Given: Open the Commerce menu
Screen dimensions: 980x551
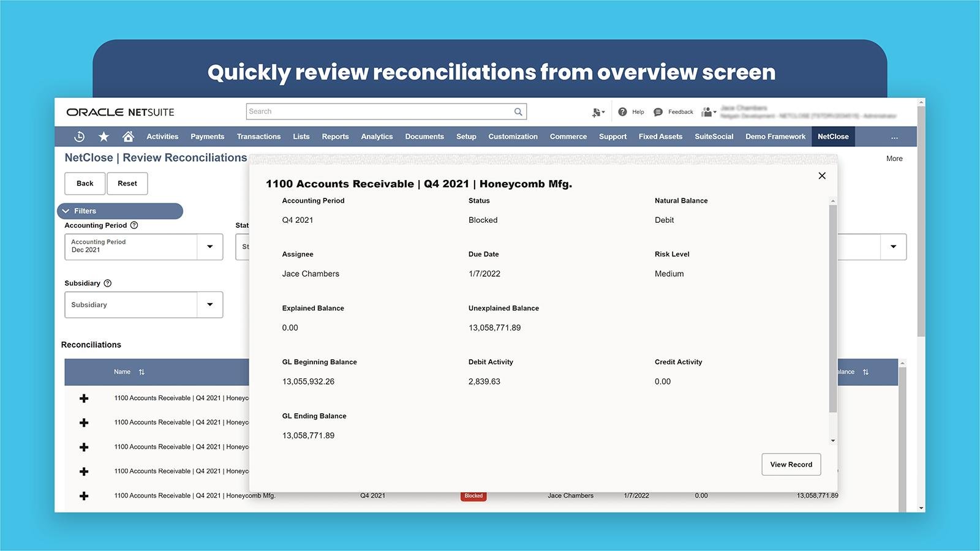Looking at the screenshot, I should (x=568, y=137).
